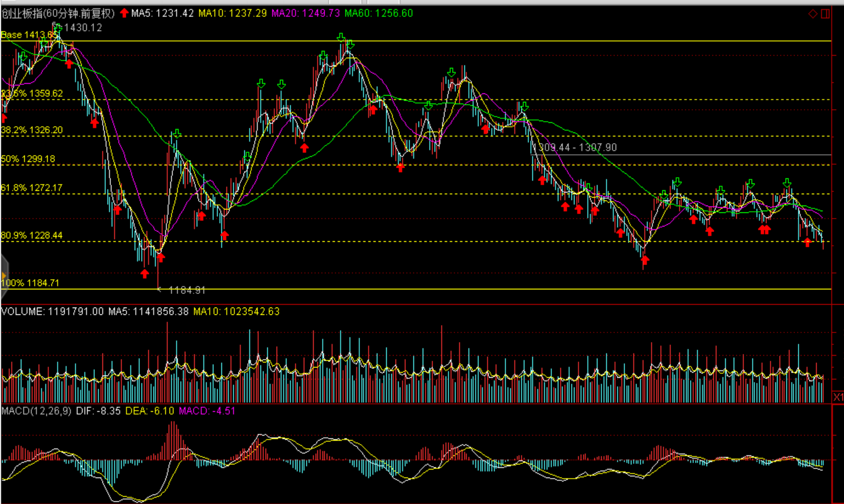Click the 1184.91 low price marker

pos(186,291)
